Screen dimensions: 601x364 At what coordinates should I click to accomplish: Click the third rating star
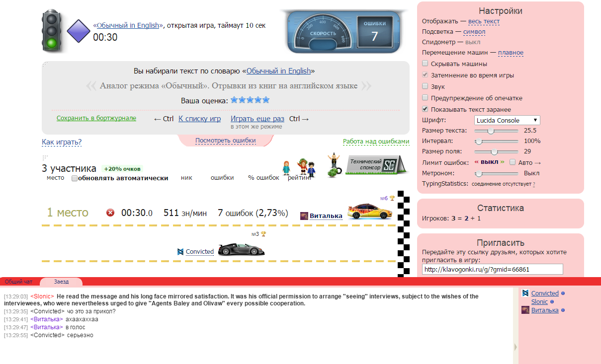click(250, 100)
